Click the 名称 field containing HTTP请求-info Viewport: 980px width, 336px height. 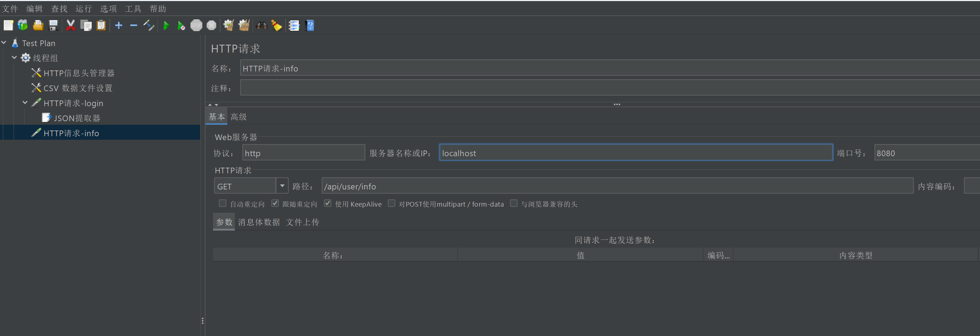point(610,68)
